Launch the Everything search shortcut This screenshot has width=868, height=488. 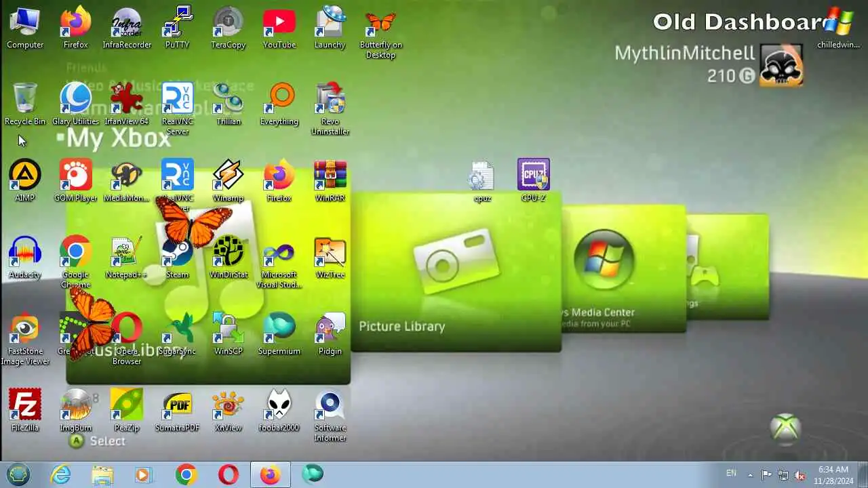279,104
